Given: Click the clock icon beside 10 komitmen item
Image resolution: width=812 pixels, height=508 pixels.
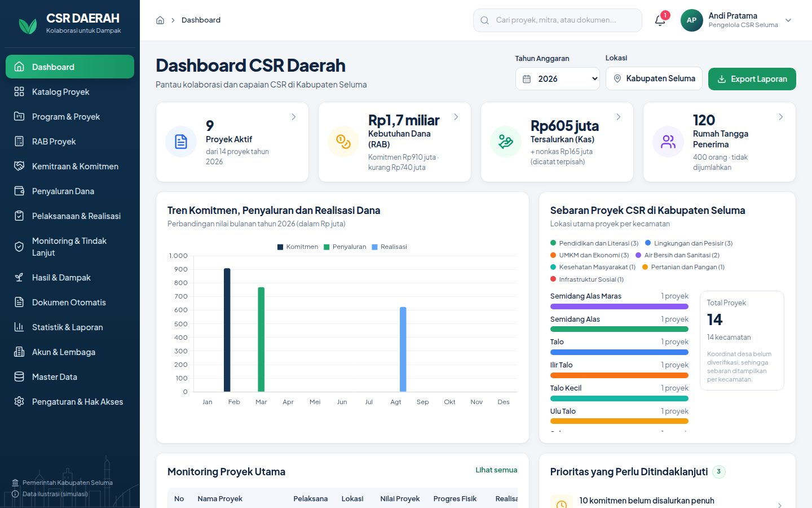Looking at the screenshot, I should 562,505.
